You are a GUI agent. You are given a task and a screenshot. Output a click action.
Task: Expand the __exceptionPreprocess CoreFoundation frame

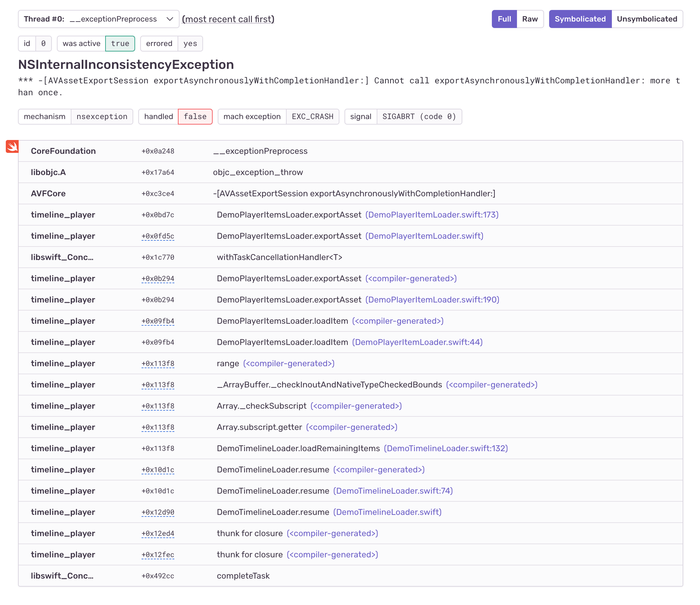point(260,151)
